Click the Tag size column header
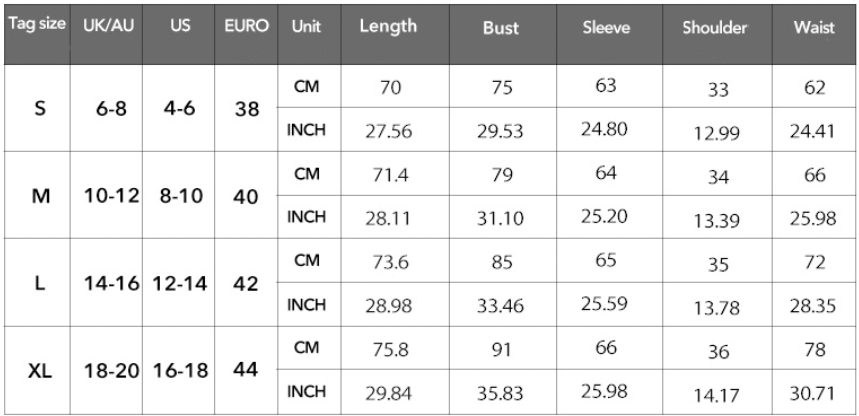Viewport: 859px width, 416px height. tap(39, 26)
